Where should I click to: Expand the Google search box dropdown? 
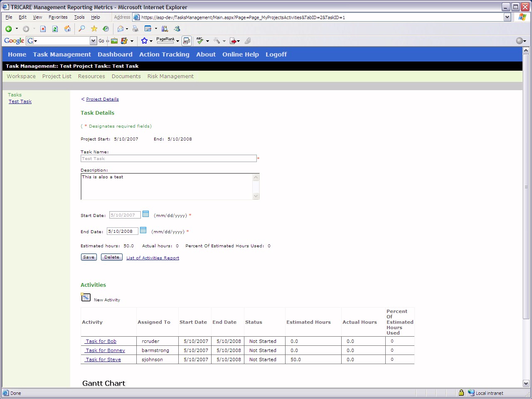coord(93,41)
